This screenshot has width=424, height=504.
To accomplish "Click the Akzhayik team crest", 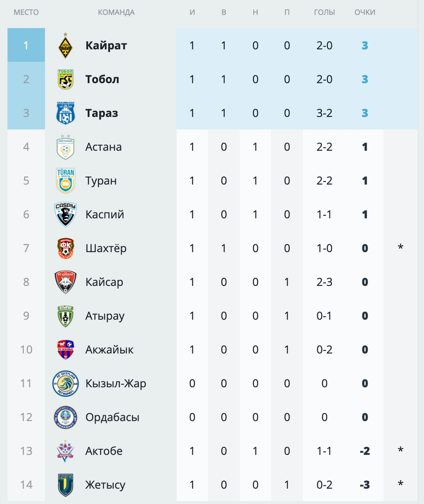I will tap(65, 350).
